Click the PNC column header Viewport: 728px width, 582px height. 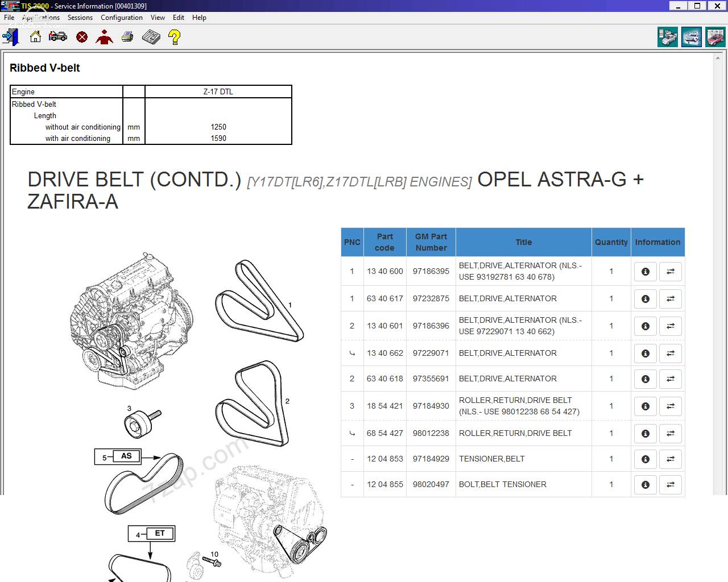click(352, 242)
